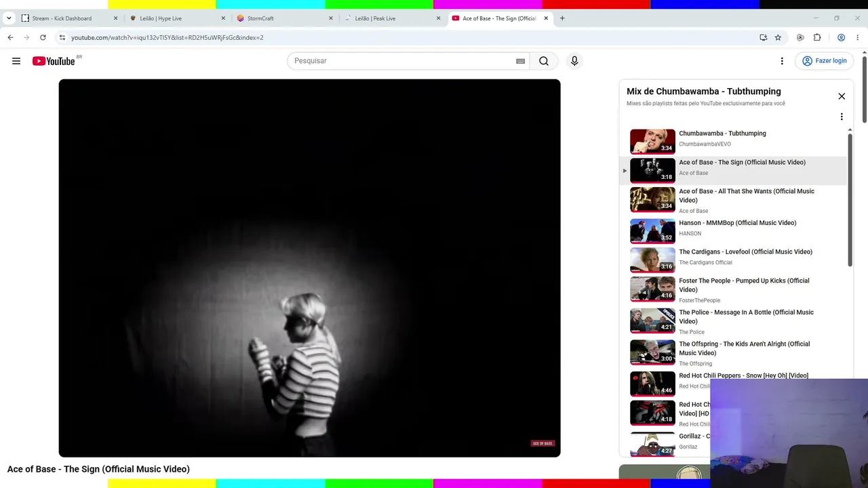Close the Leilão | Hype Live tab
Image resolution: width=868 pixels, height=488 pixels.
tap(223, 18)
